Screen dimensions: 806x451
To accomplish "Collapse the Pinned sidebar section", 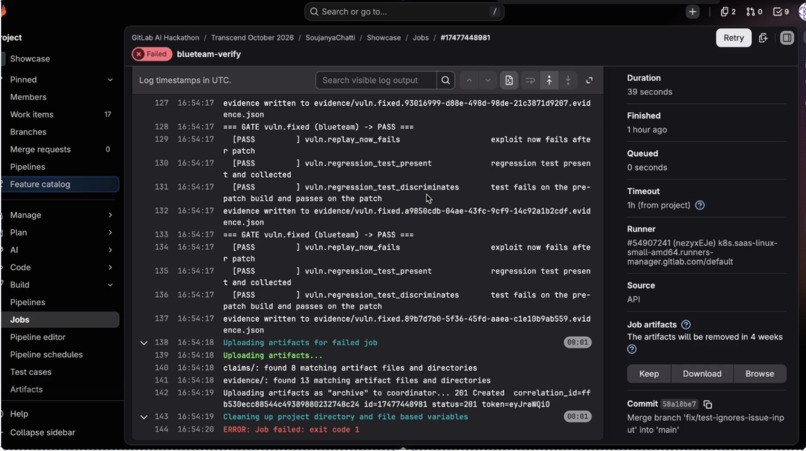I will [110, 80].
